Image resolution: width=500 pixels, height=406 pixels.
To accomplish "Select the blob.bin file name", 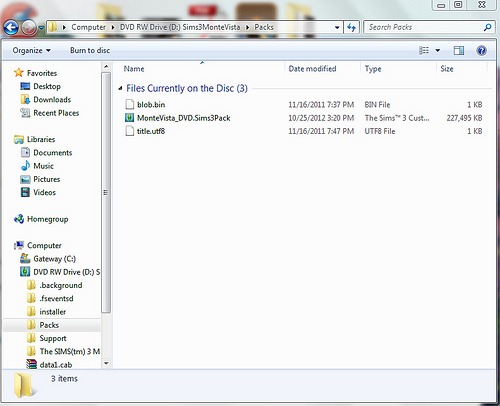I will 151,105.
